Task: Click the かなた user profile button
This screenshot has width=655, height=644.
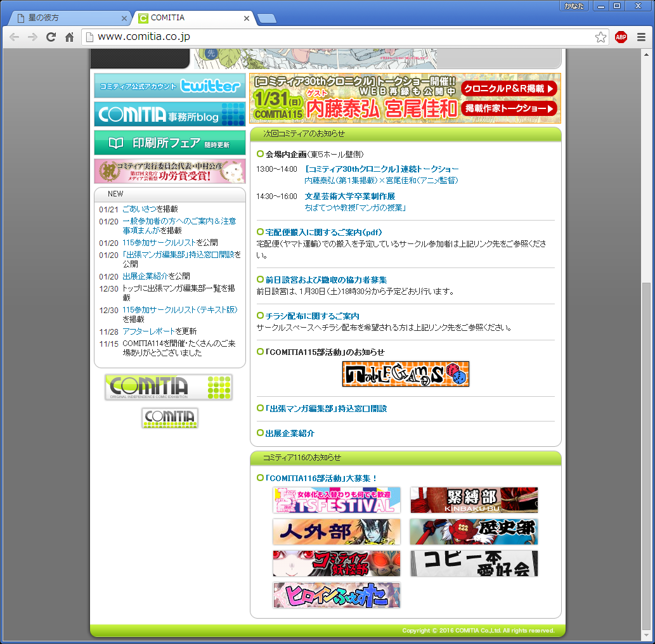Action: point(574,6)
